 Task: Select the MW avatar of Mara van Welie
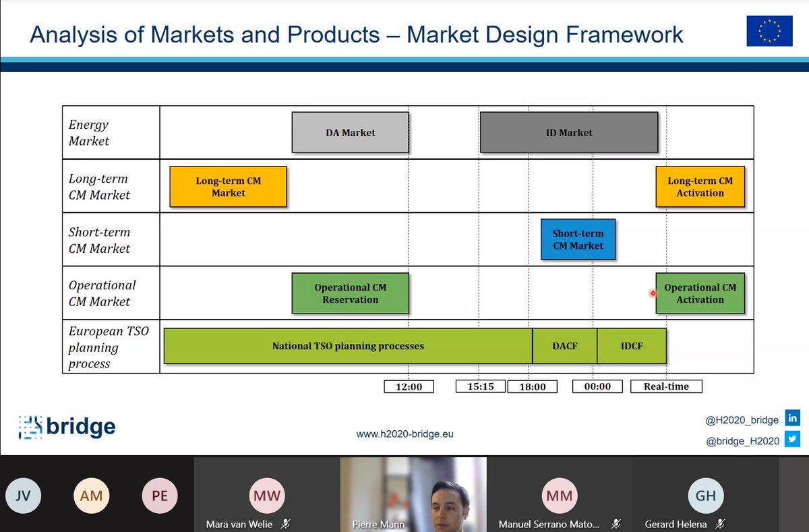point(267,496)
